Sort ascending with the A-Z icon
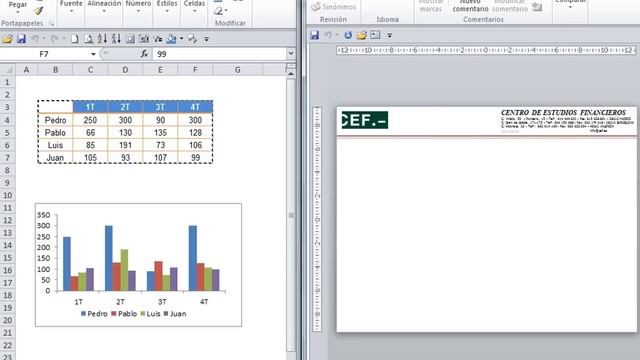Image resolution: width=640 pixels, height=360 pixels. pos(102,39)
